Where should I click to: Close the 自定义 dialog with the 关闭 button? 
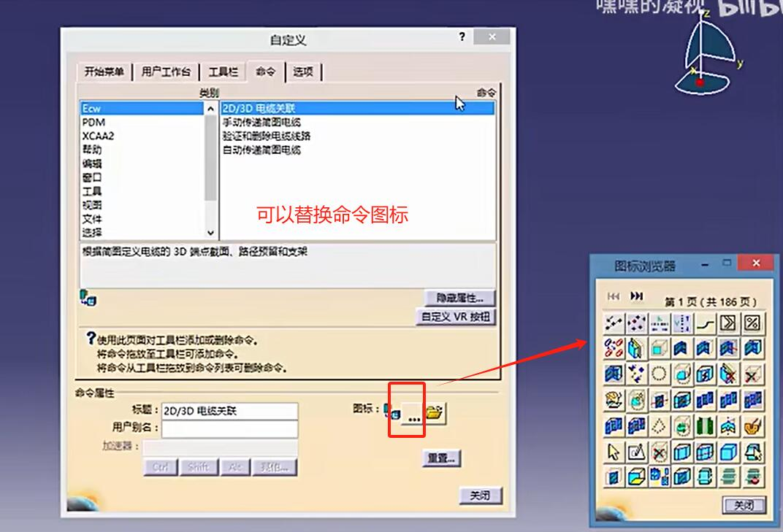click(480, 496)
